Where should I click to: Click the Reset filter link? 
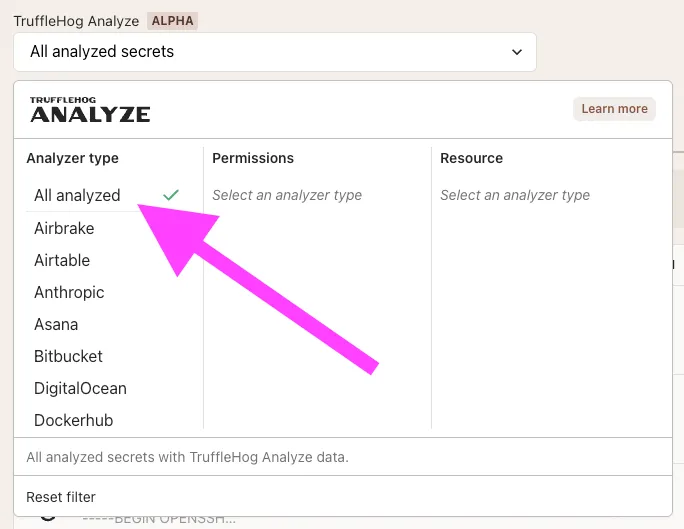tap(61, 497)
